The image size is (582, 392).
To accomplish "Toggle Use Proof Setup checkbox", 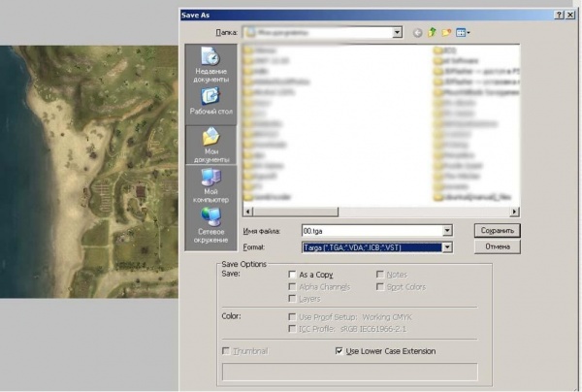I will click(x=292, y=317).
